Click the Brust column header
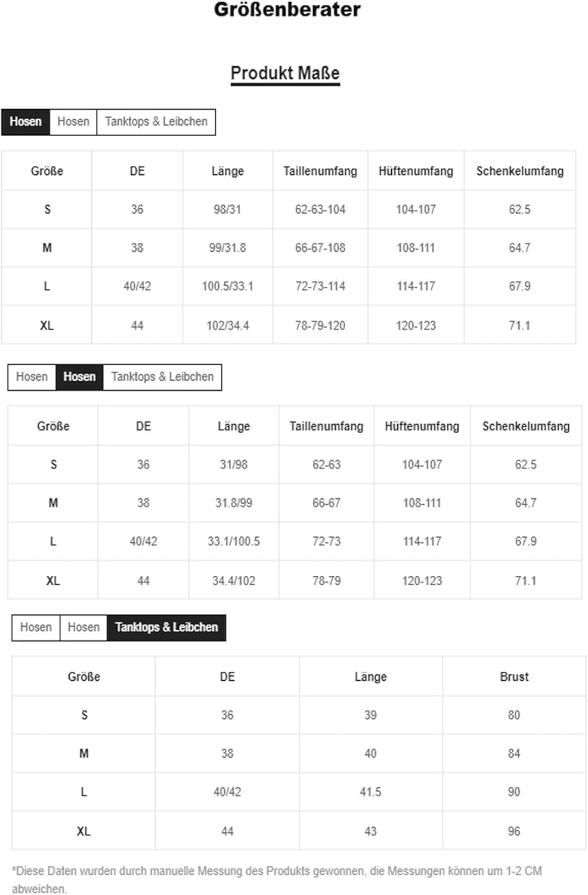This screenshot has height=895, width=588. (x=514, y=677)
